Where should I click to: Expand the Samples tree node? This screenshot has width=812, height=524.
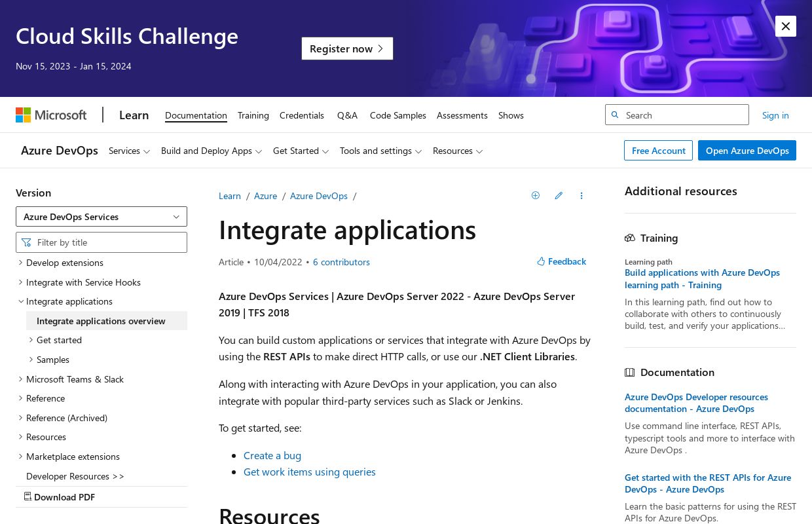pos(31,360)
